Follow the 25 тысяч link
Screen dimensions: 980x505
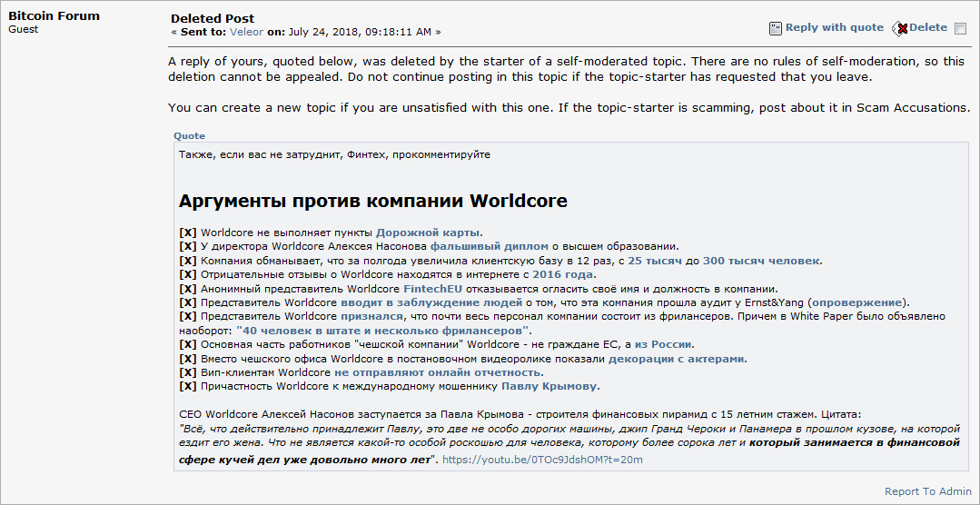(x=655, y=261)
